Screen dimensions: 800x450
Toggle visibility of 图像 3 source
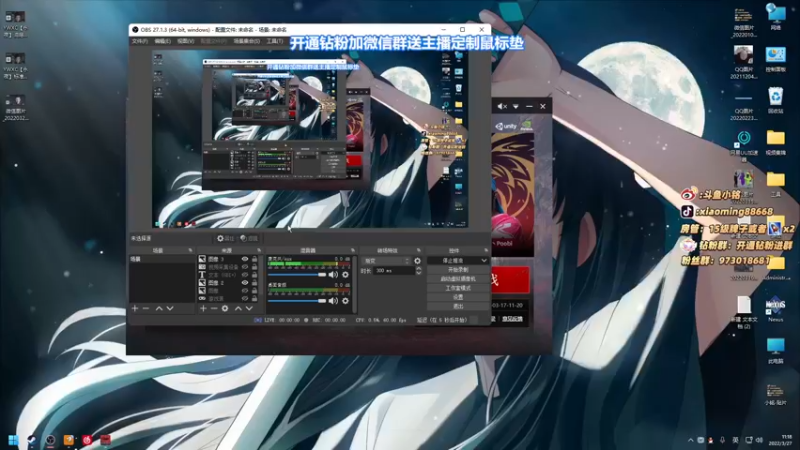pos(245,259)
